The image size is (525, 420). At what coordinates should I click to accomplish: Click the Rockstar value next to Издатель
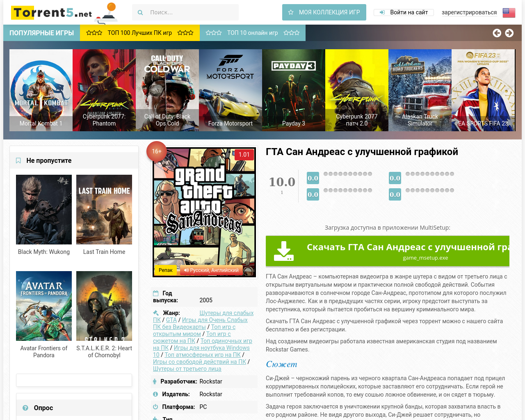(x=211, y=394)
